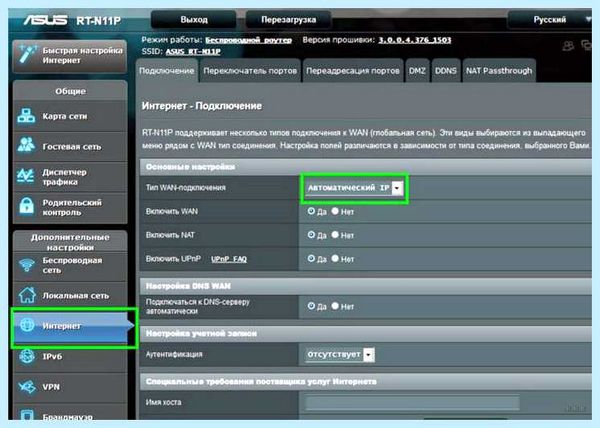600x428 pixels.
Task: Open the IPv6 globe icon
Action: (x=27, y=356)
